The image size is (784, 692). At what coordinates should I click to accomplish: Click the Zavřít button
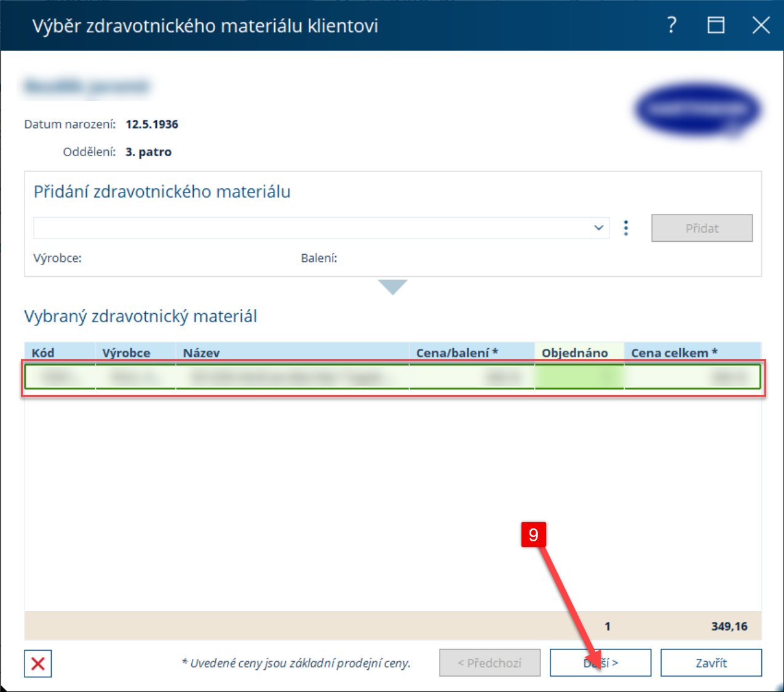click(x=711, y=663)
